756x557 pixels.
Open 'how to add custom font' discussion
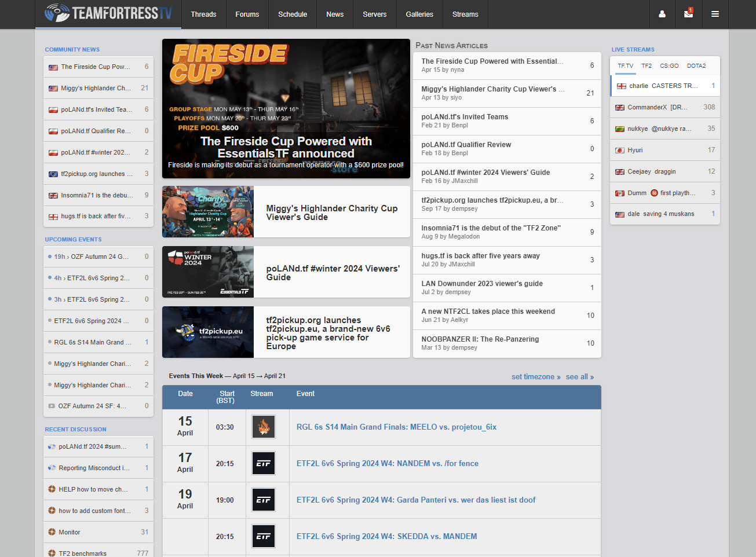[98, 511]
